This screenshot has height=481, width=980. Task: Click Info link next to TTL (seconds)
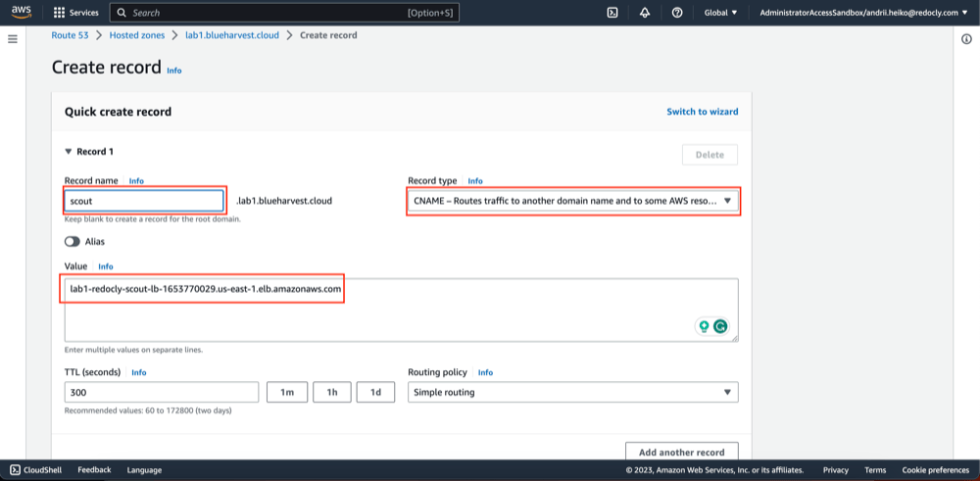point(139,372)
